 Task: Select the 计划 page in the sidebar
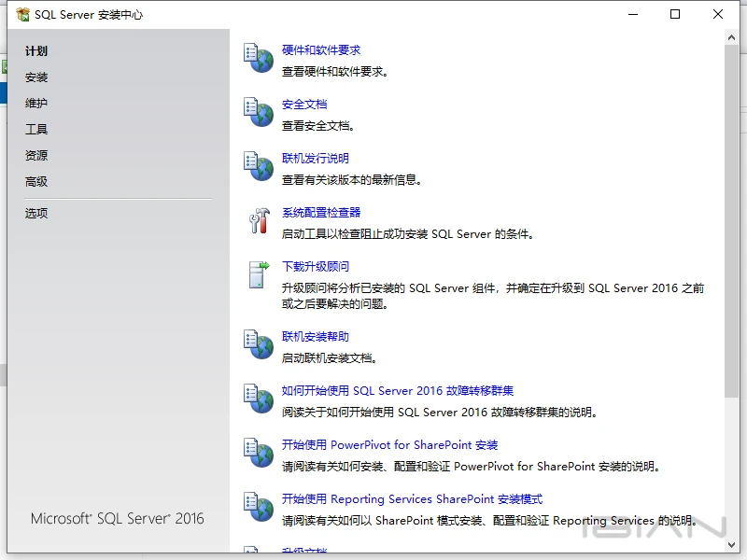[x=36, y=51]
